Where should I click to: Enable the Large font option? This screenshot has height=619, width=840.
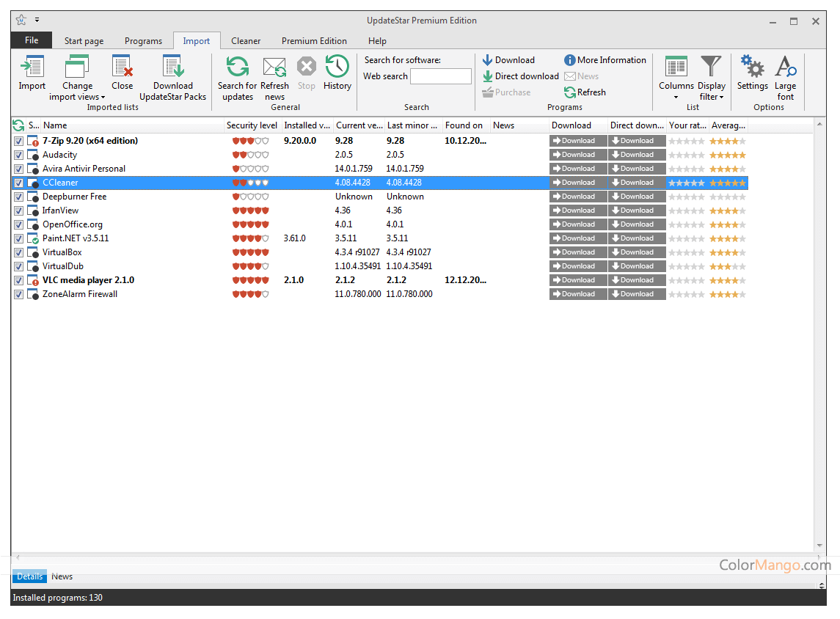point(785,67)
